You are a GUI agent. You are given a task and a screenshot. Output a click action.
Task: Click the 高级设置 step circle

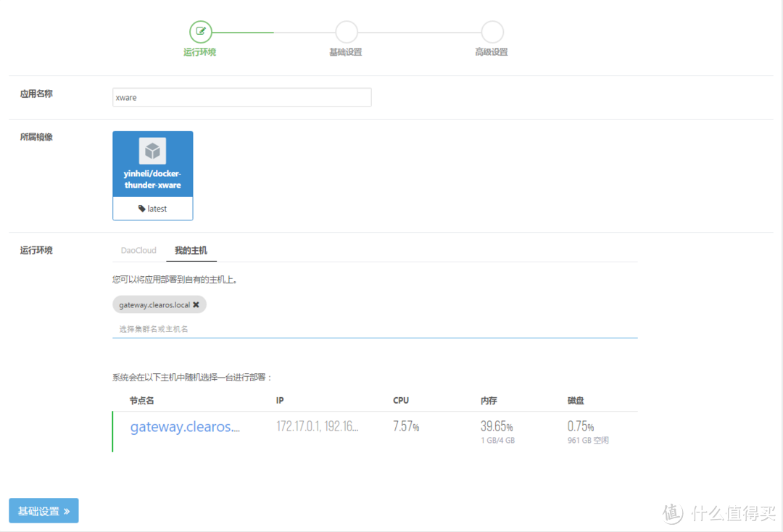click(x=492, y=32)
